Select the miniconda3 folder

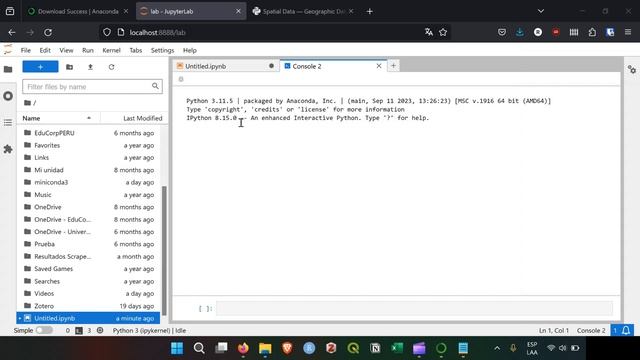point(89,182)
